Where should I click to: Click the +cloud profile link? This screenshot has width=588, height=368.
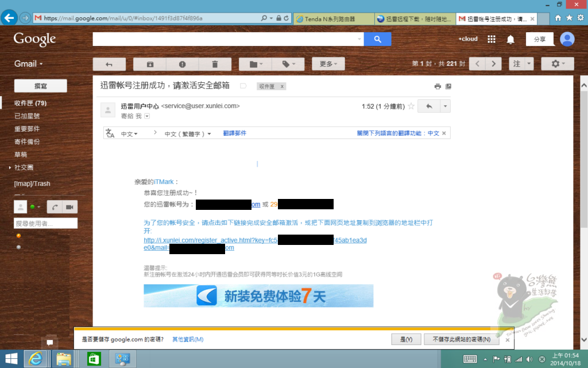click(x=468, y=39)
